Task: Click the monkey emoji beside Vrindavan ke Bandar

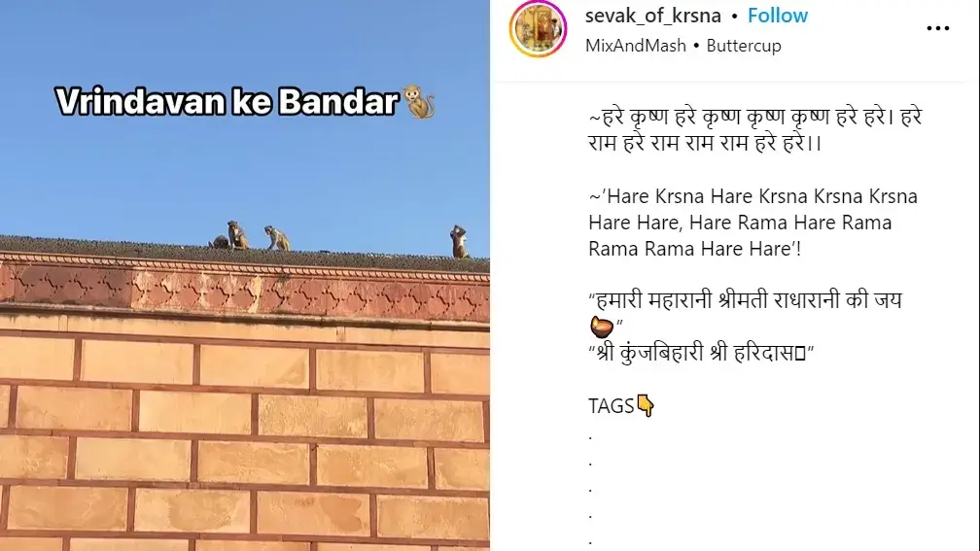Action: 419,102
